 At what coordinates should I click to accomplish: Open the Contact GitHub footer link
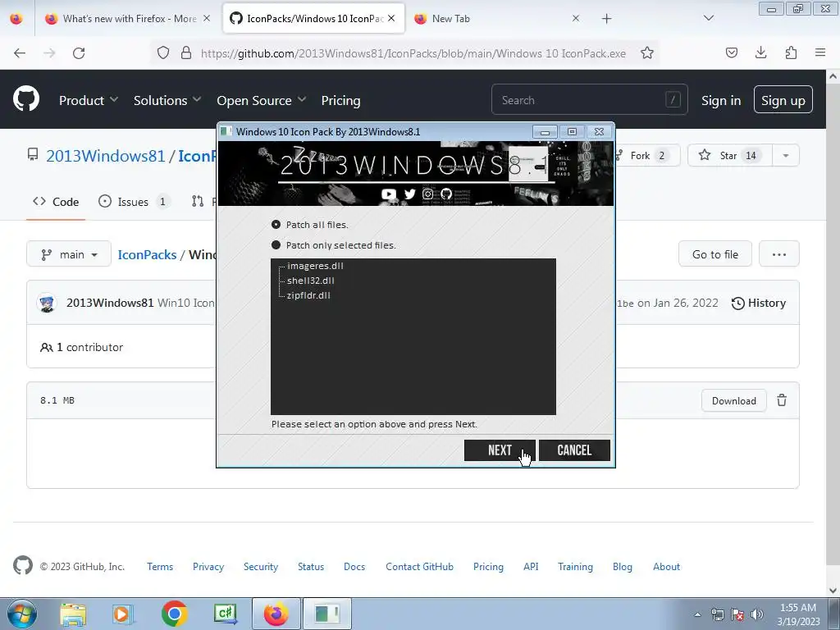(x=419, y=566)
